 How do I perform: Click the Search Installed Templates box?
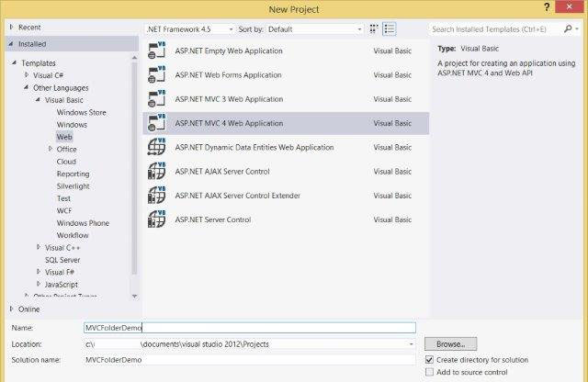496,29
